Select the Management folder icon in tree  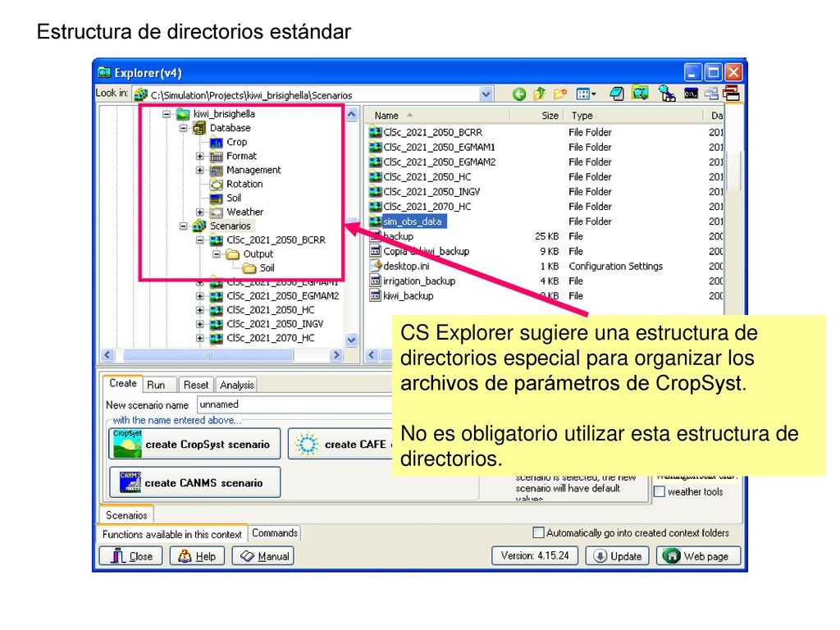[x=216, y=170]
